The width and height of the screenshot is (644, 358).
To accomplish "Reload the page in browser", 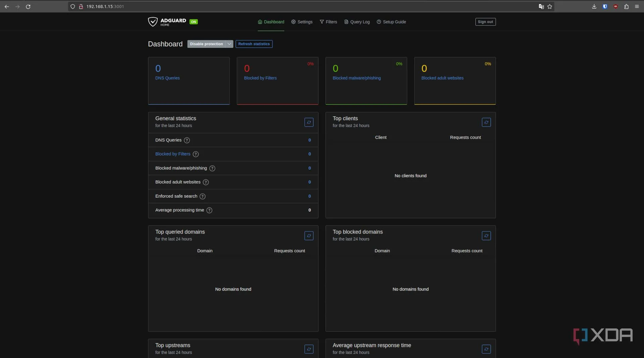I will [28, 6].
